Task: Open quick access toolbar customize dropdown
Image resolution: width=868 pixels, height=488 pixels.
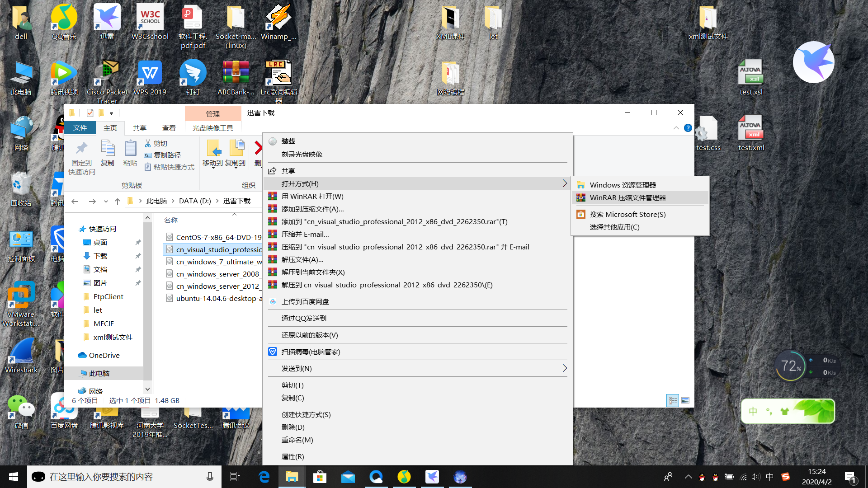Action: click(x=111, y=113)
